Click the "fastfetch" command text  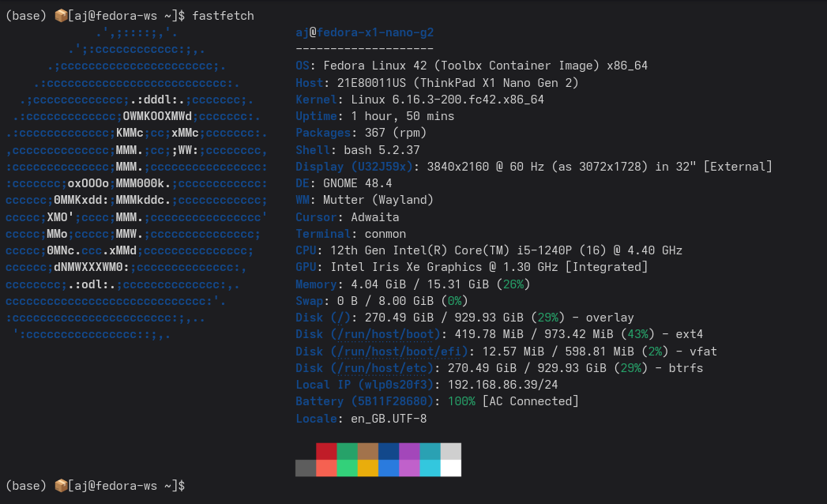point(223,16)
